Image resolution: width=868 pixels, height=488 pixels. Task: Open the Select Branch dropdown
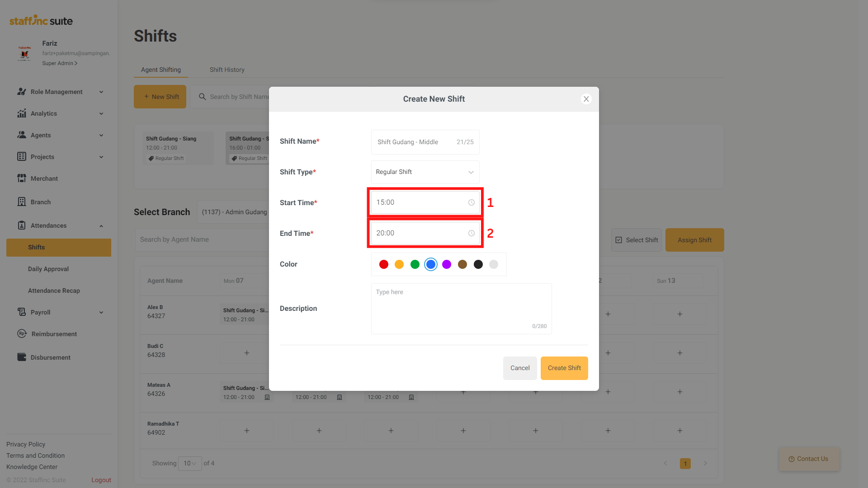[x=233, y=212]
